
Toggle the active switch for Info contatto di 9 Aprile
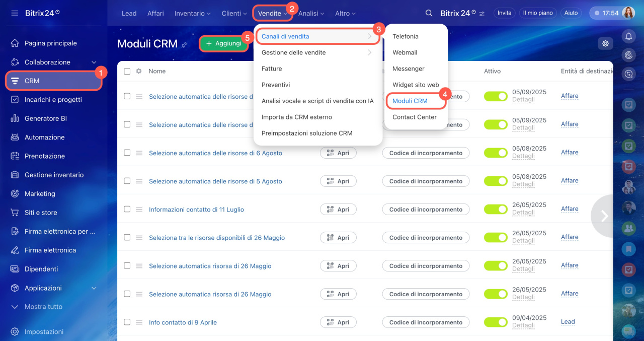pos(496,322)
